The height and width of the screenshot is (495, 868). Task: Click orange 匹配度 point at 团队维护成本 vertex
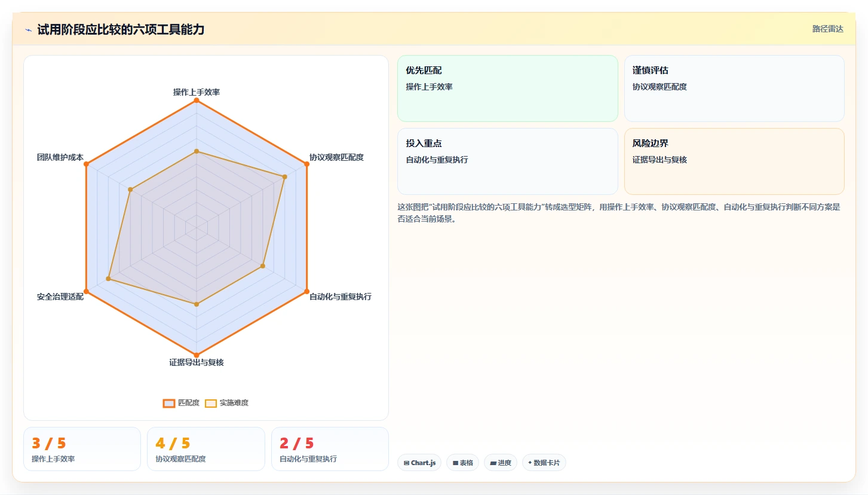86,164
